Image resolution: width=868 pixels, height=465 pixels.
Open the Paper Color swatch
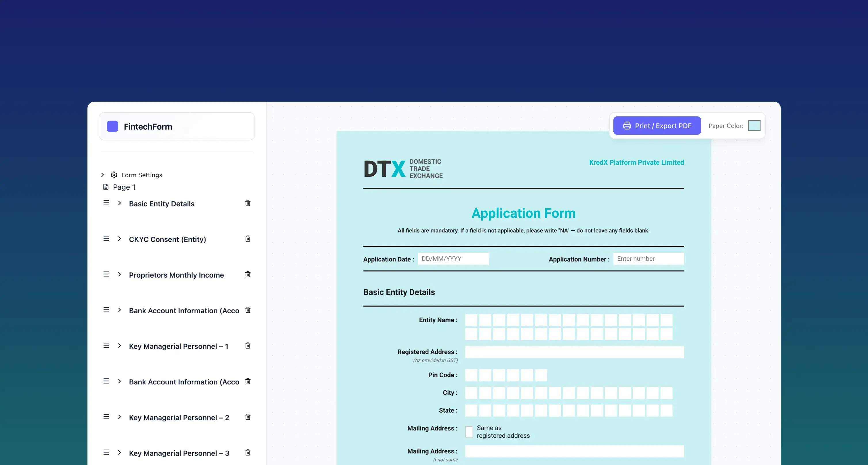tap(754, 126)
